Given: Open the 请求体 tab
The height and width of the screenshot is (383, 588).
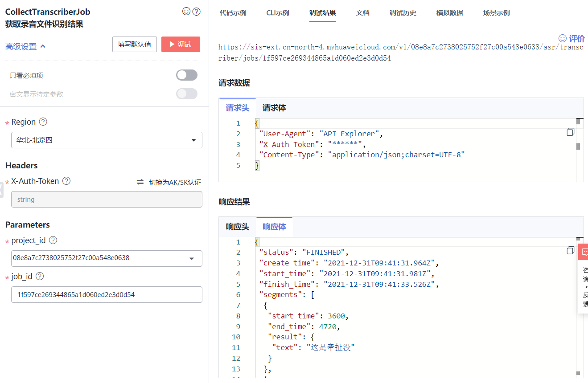Looking at the screenshot, I should [274, 108].
